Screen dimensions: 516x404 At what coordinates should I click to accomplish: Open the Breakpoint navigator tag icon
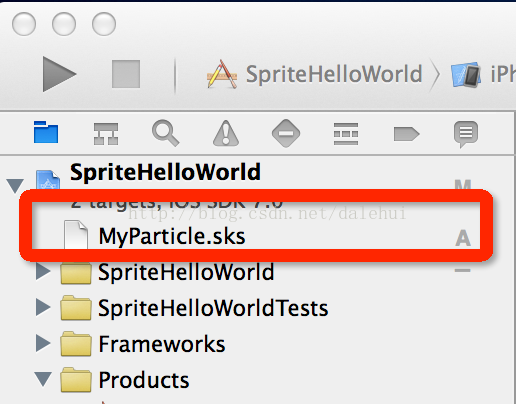click(406, 134)
